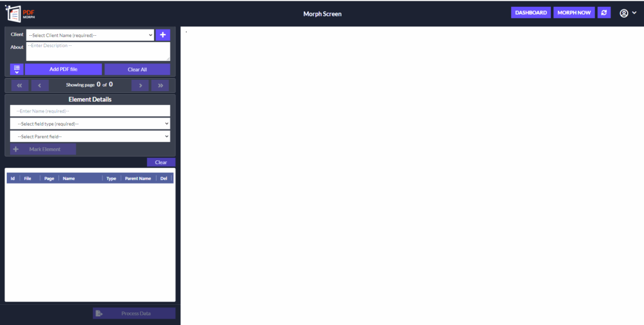Click the Clear button above the table
The image size is (644, 325).
[161, 162]
